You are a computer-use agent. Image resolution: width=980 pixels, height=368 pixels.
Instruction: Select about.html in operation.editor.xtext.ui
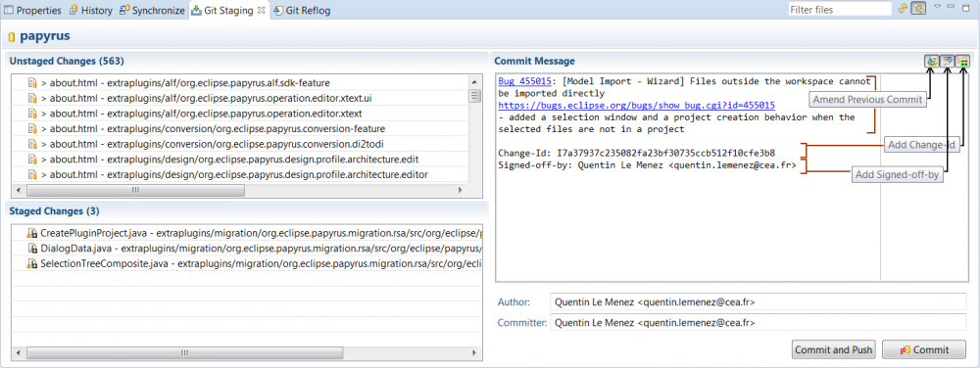(206, 98)
